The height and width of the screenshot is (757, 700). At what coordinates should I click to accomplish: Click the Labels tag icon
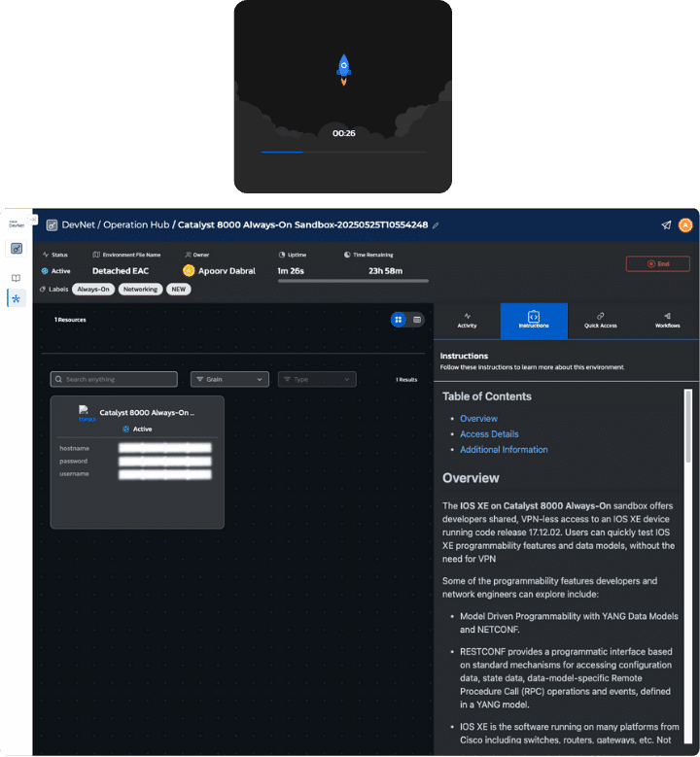coord(43,290)
